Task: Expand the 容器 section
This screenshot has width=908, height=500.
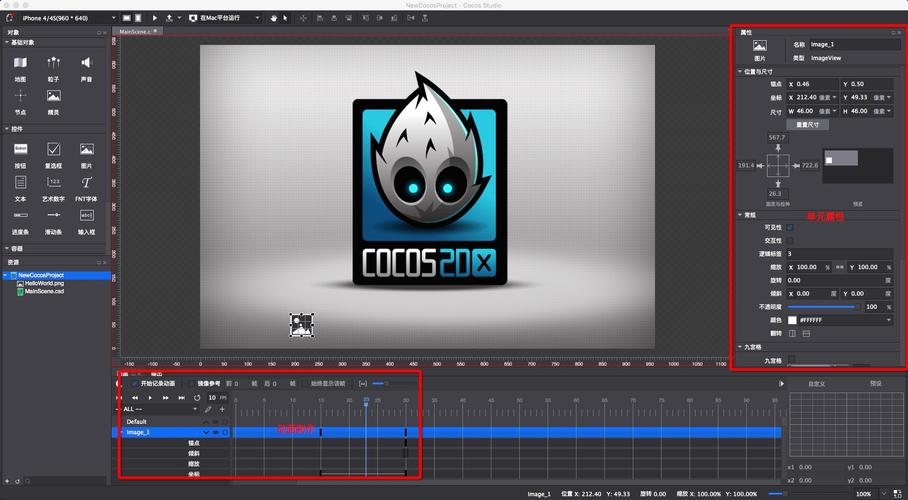Action: 8,249
